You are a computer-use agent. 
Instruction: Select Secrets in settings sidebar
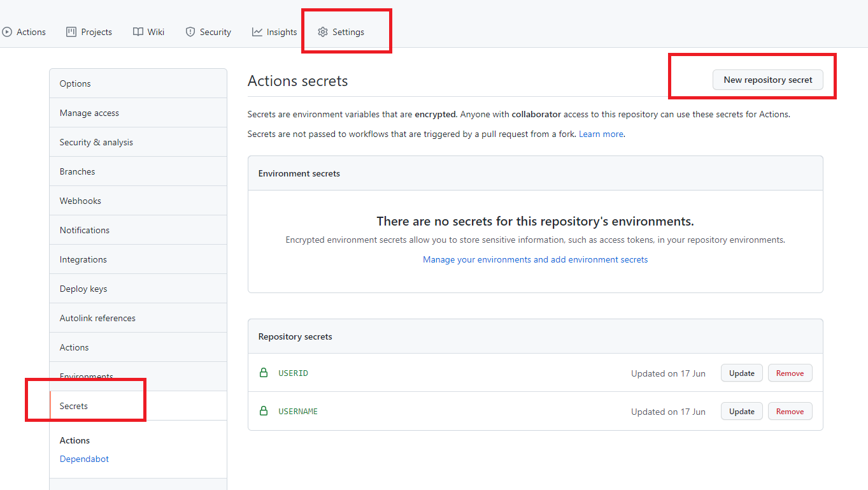(138, 406)
